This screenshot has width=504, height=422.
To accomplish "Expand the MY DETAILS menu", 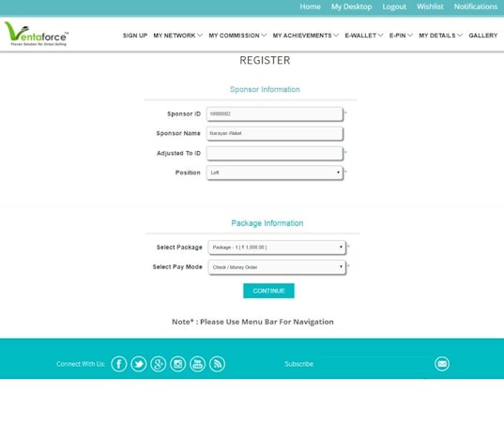I will coord(440,36).
